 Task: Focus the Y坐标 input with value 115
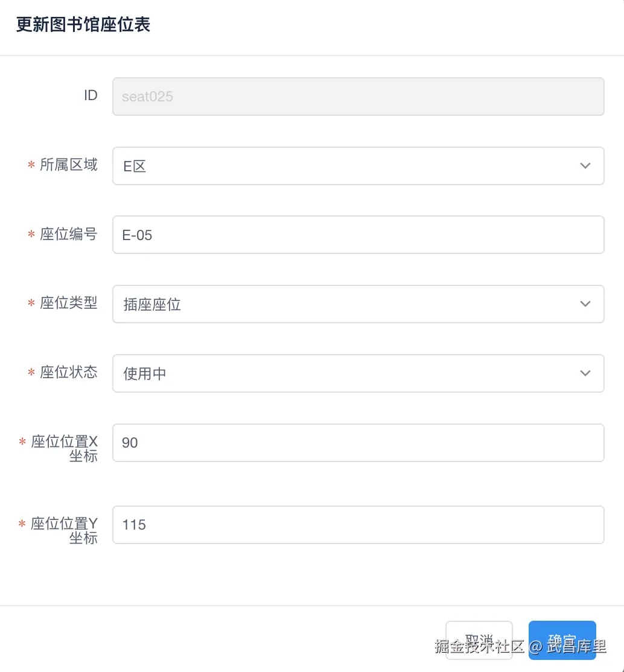tap(357, 525)
